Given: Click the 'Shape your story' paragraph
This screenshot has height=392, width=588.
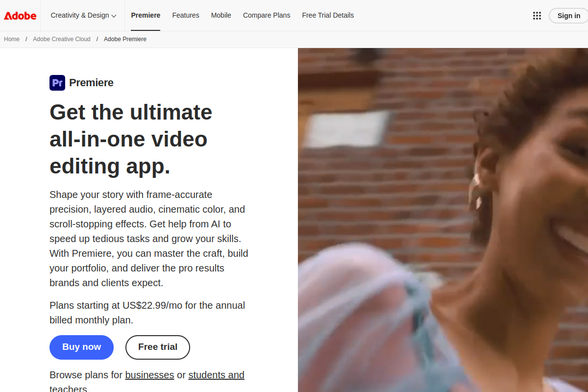Looking at the screenshot, I should 149,239.
